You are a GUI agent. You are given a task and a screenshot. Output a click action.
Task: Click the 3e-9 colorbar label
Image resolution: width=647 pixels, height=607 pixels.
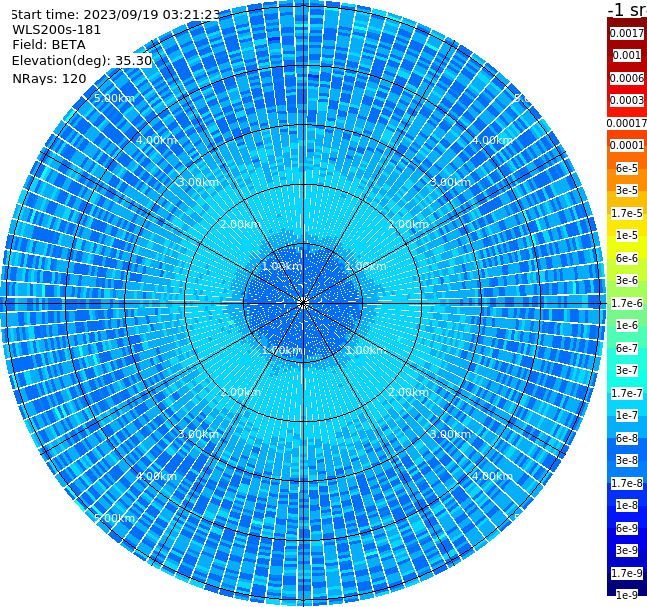(627, 550)
